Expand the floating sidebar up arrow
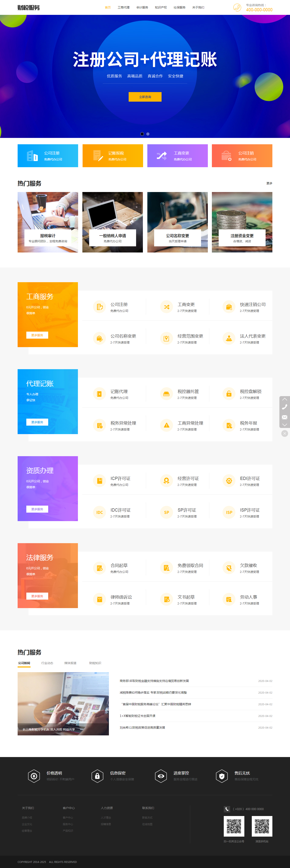This screenshot has height=868, width=290. coord(284,399)
